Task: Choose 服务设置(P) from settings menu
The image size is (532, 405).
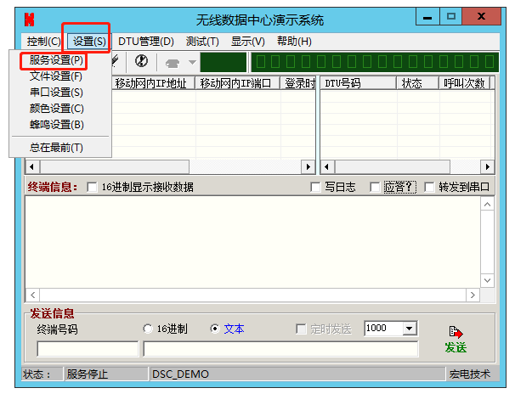Action: (x=56, y=60)
